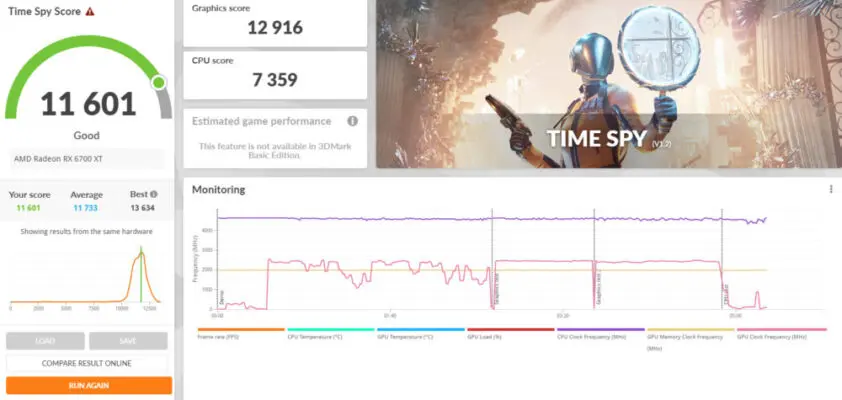Click the SAVE button
Screen dimensions: 842x400
point(128,341)
